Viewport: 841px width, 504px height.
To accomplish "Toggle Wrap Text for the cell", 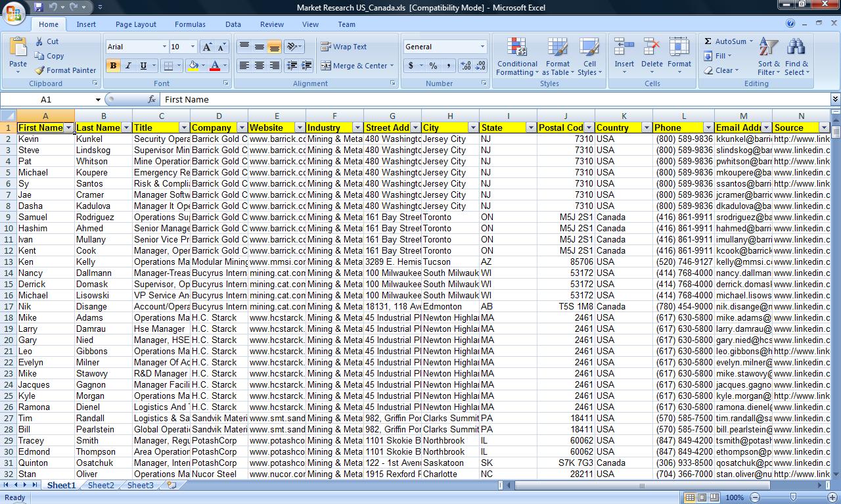I will (344, 47).
